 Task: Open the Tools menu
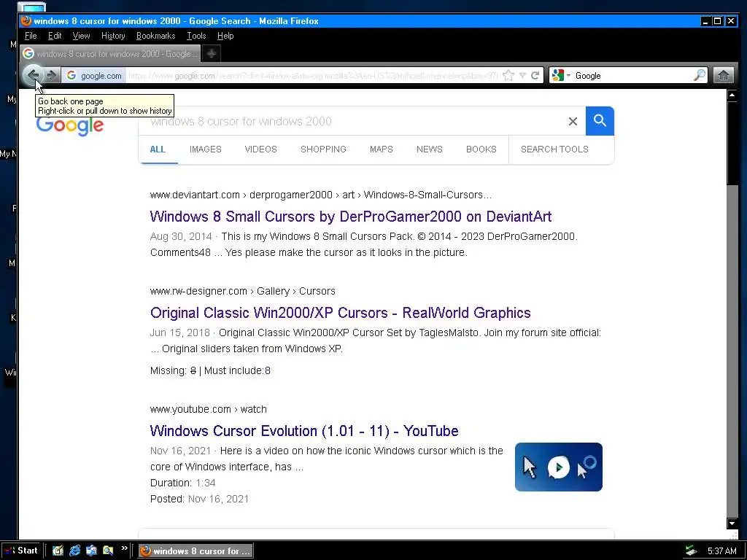196,36
